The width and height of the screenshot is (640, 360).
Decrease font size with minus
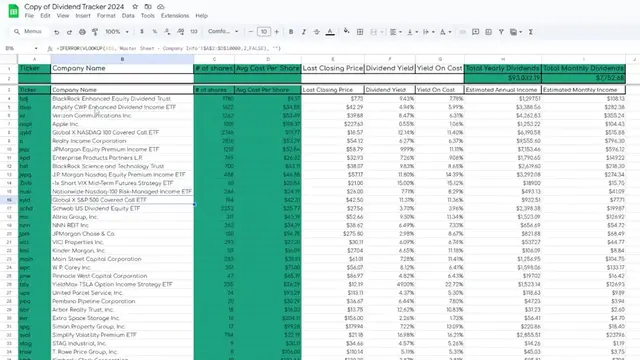pos(251,32)
